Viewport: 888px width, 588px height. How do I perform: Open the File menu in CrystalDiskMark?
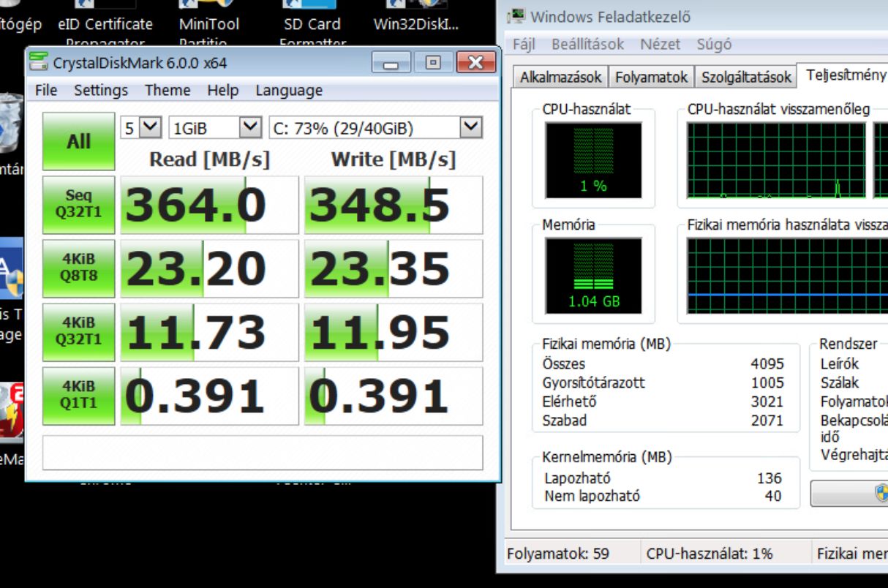tap(46, 90)
